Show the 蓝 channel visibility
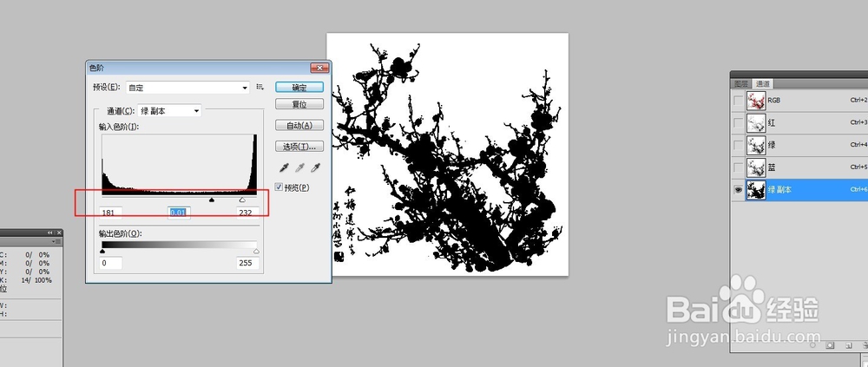The image size is (868, 367). pos(738,167)
